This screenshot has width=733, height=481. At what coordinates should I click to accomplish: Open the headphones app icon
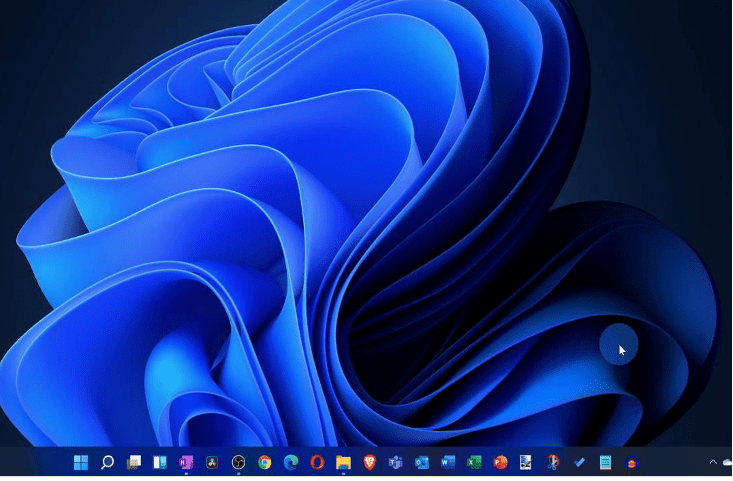coord(631,462)
